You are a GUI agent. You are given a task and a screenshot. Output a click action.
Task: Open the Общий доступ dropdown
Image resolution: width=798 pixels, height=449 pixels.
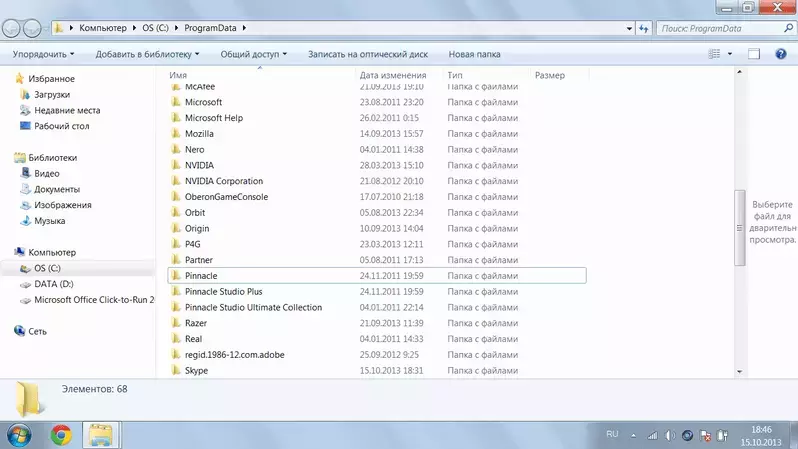point(253,54)
